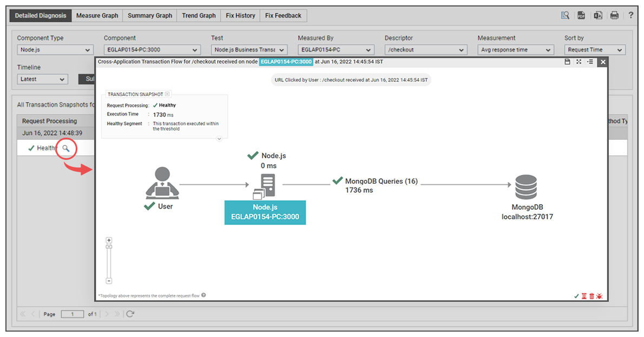Switch to the Summary Graph tab

click(x=150, y=16)
